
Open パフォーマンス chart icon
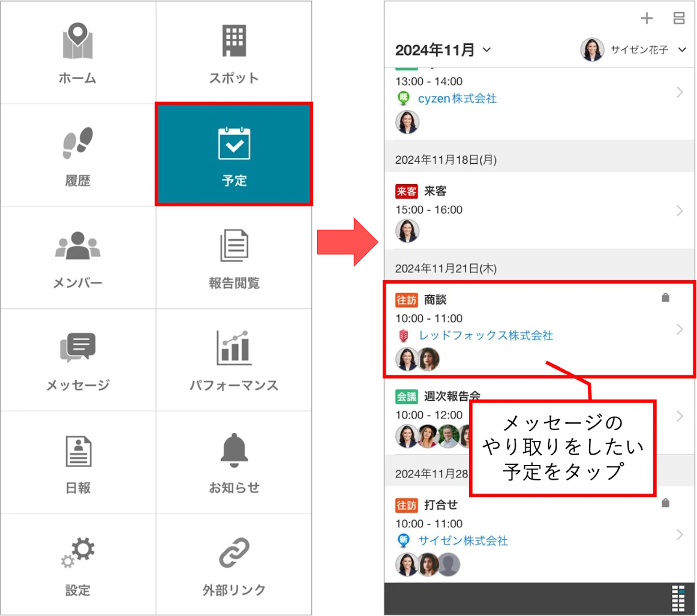point(235,348)
